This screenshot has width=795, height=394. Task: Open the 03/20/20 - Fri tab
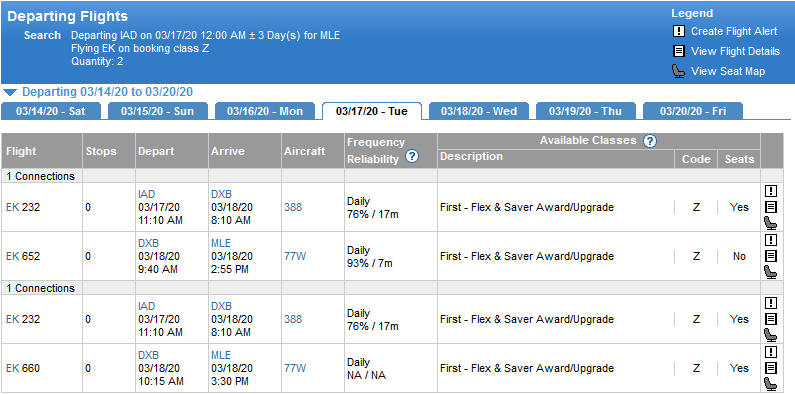(693, 111)
